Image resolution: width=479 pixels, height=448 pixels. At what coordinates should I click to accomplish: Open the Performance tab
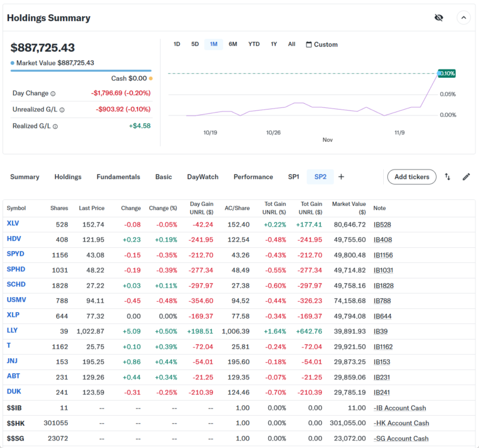[x=253, y=177]
